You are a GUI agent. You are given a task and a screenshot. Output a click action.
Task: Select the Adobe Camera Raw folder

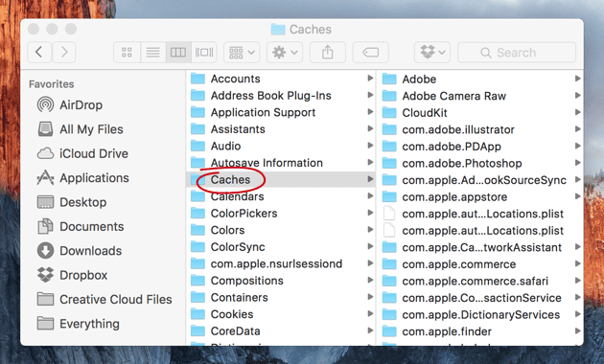[480, 96]
